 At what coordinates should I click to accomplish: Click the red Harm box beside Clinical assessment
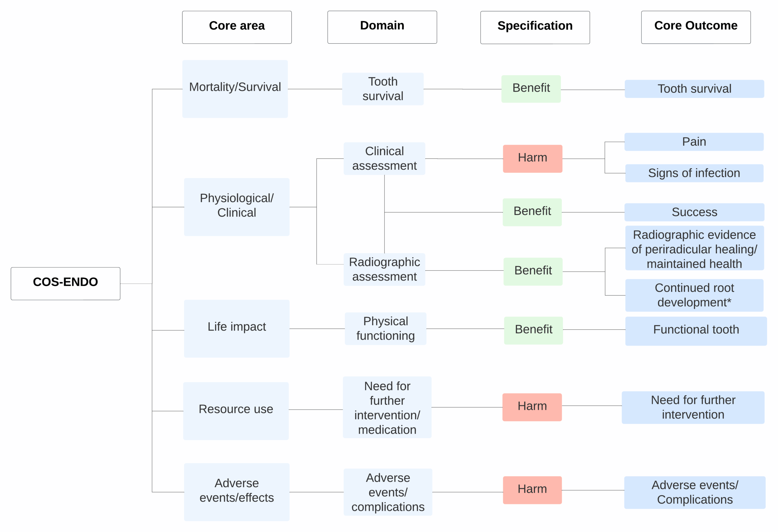click(532, 159)
